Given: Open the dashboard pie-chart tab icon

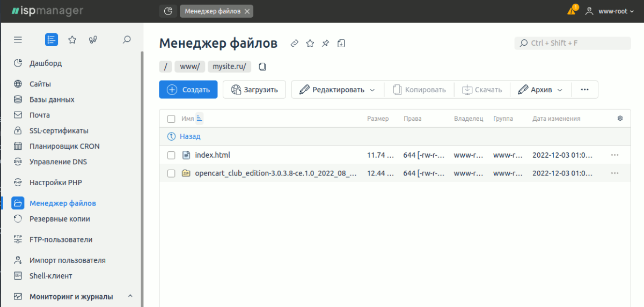Looking at the screenshot, I should pos(168,11).
